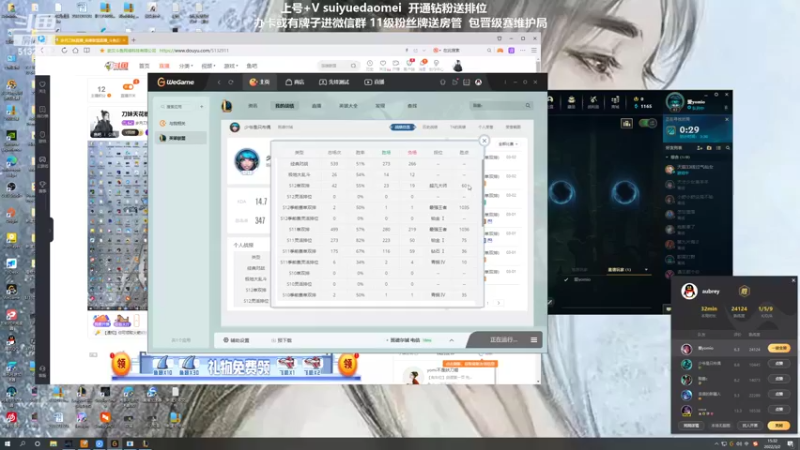Open the WeGame 商店 tab
The image size is (800, 450).
point(295,82)
